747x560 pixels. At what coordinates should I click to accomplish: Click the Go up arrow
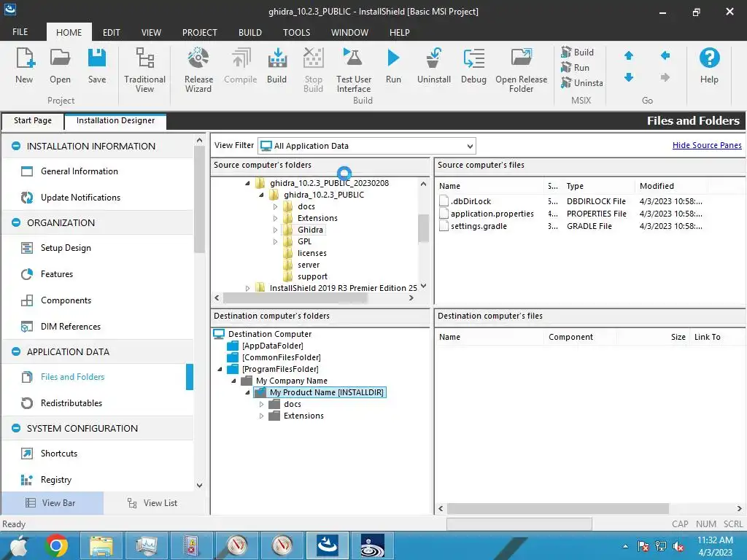point(629,55)
